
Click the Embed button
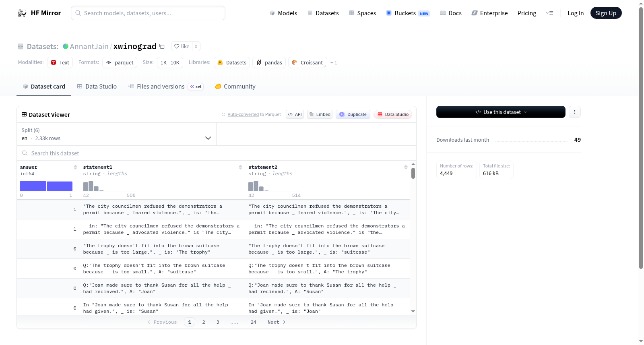(320, 114)
